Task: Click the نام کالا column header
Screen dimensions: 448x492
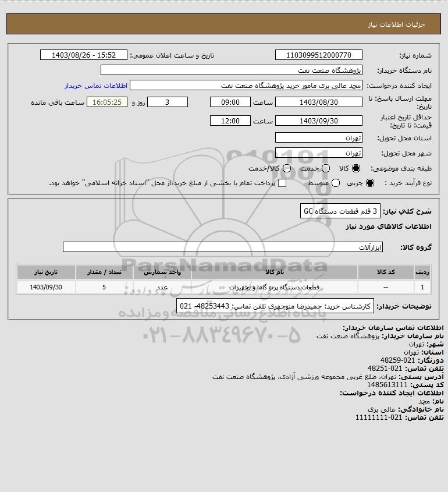Action: coord(274,272)
